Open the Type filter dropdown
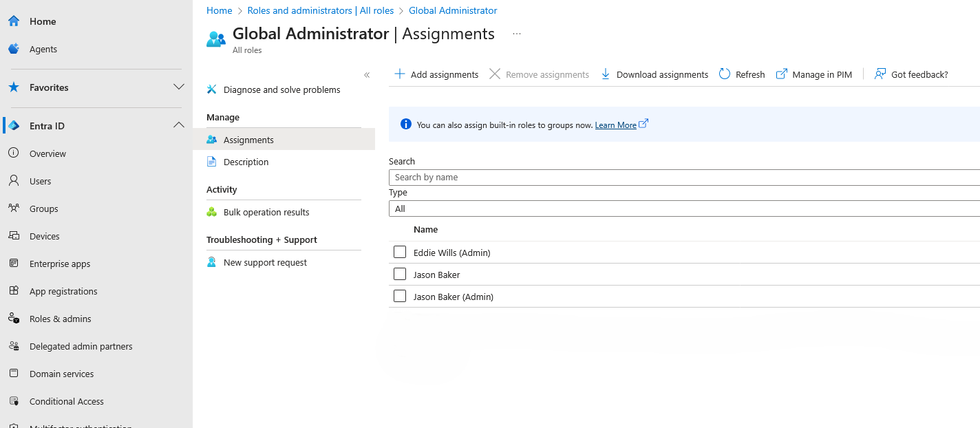The width and height of the screenshot is (980, 428). point(684,208)
